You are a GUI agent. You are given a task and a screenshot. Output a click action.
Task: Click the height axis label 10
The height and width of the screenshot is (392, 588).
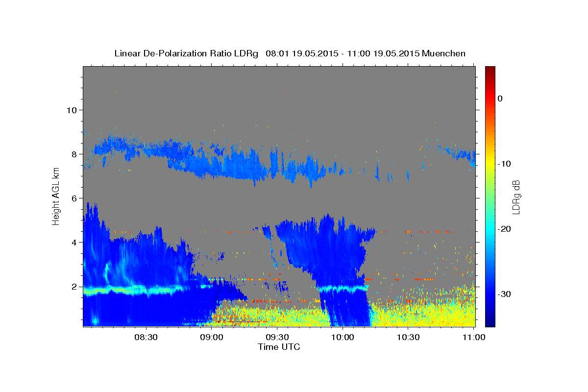coord(71,110)
